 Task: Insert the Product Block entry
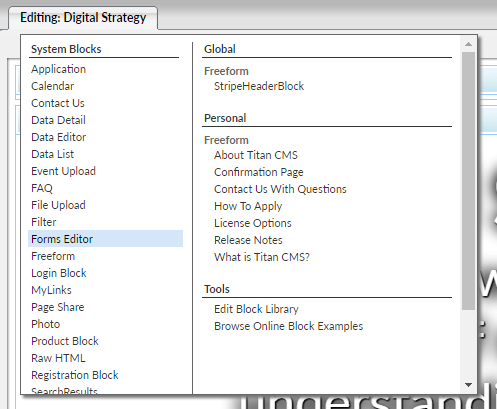coord(65,341)
